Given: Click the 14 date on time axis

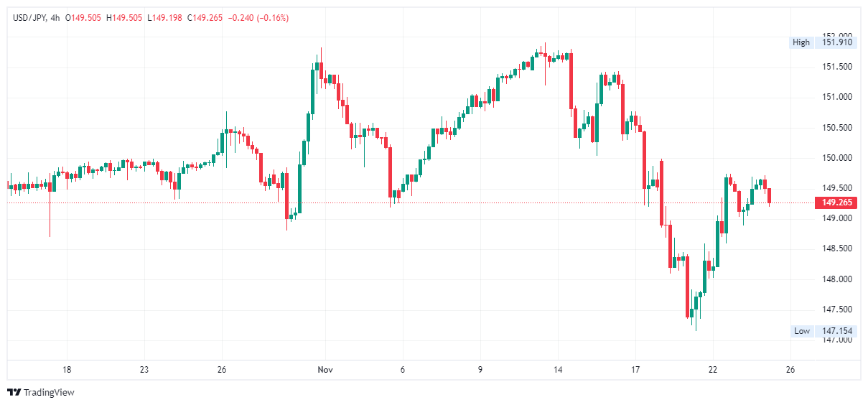Looking at the screenshot, I should (558, 371).
